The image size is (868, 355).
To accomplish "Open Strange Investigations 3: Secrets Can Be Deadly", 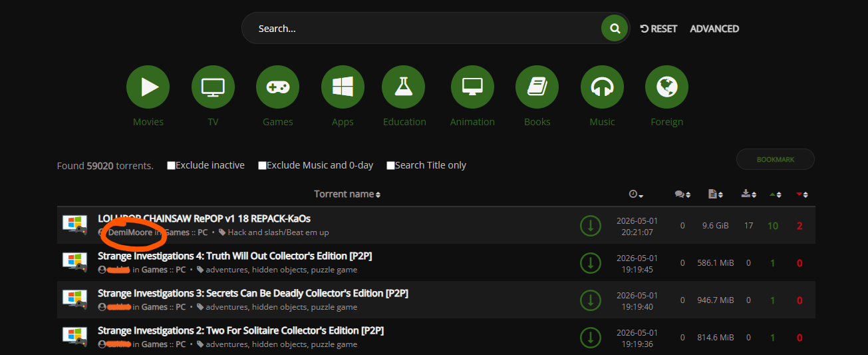I will click(253, 293).
